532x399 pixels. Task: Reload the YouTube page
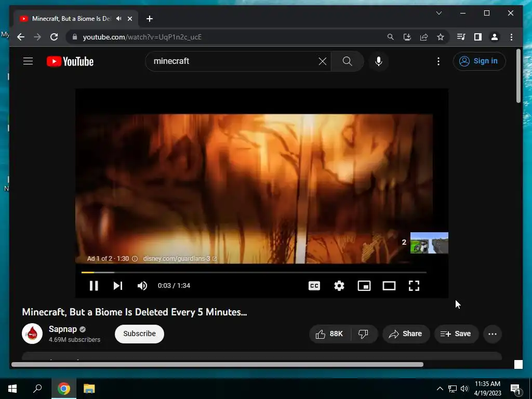pos(54,37)
